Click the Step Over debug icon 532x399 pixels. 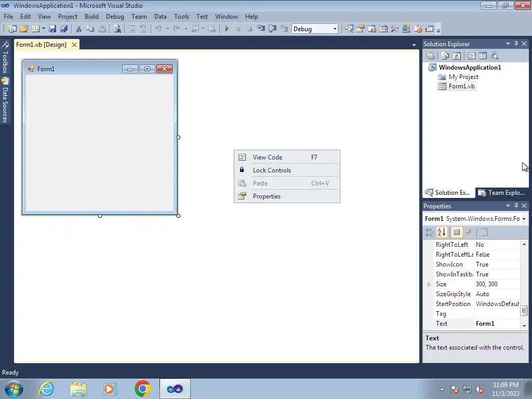click(x=272, y=29)
